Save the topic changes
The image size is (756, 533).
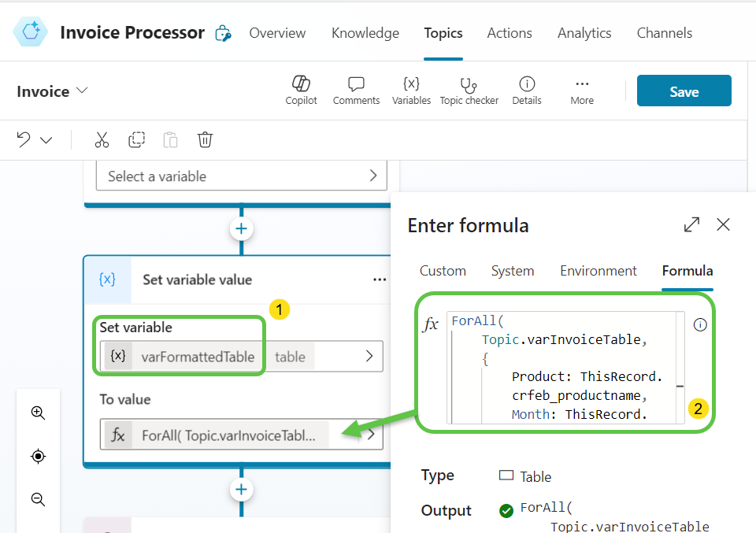[684, 91]
